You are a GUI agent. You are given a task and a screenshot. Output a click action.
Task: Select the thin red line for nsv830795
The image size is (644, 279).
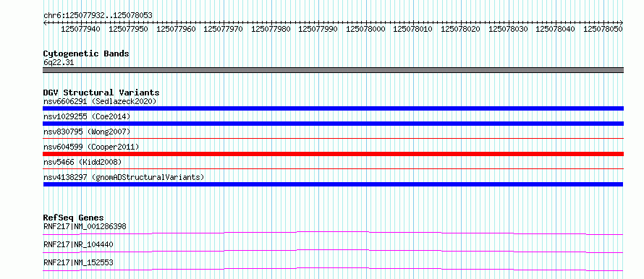pos(333,139)
